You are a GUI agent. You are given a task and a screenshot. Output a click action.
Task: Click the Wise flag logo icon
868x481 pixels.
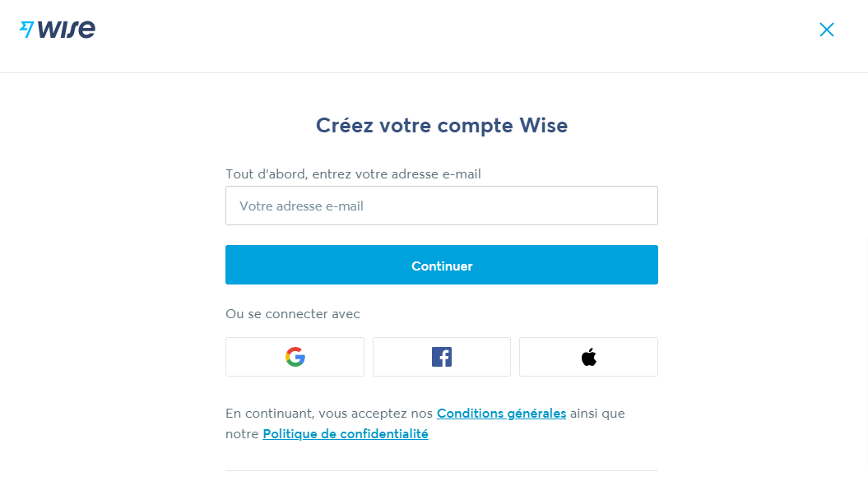[x=26, y=30]
